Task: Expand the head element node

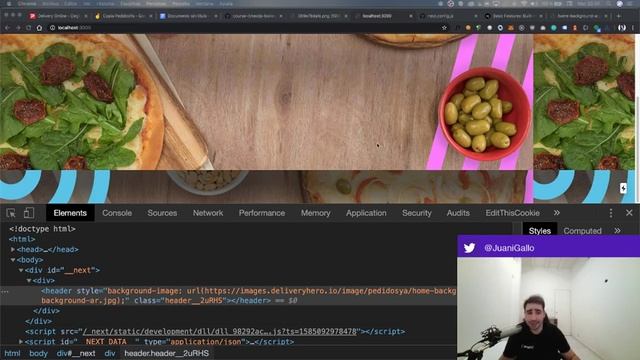Action: point(13,249)
